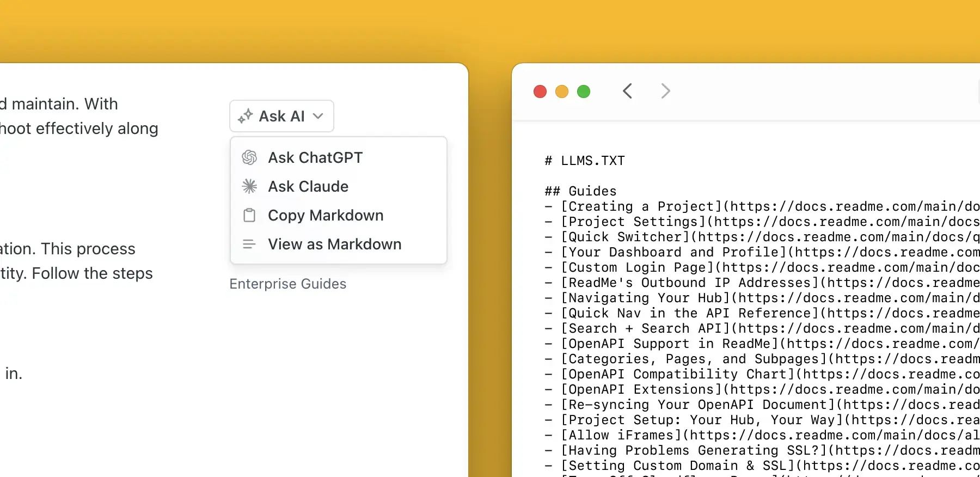Screen dimensions: 980x477
Task: Click the 'Search + Search API' line
Action: click(762, 328)
